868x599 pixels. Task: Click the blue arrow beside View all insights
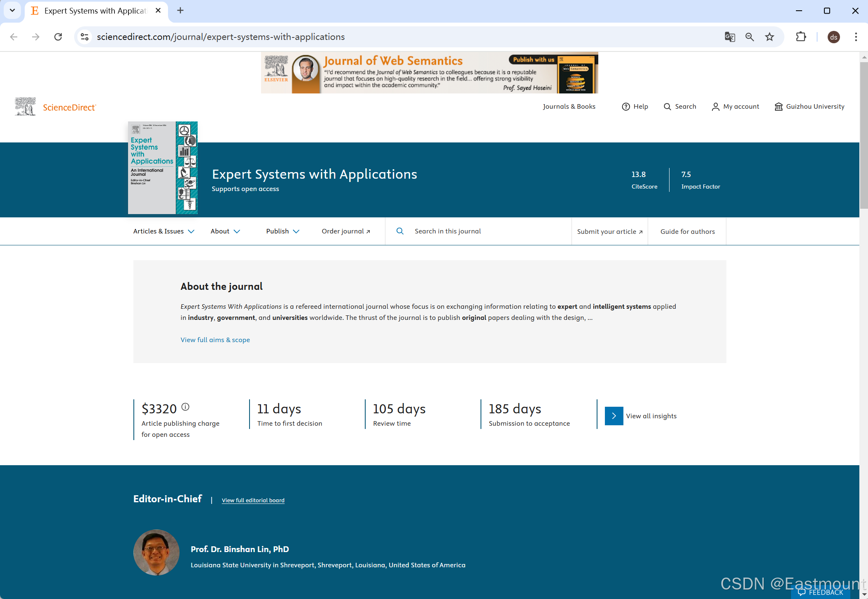coord(614,416)
